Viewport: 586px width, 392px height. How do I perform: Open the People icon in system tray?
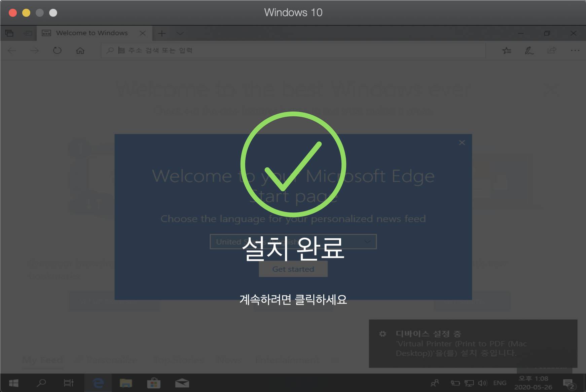(435, 383)
